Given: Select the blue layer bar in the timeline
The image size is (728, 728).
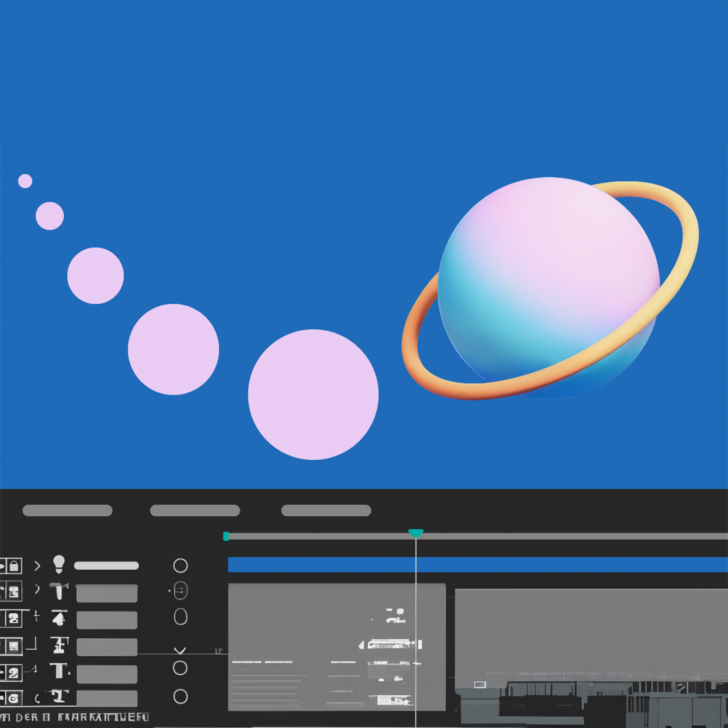Looking at the screenshot, I should click(477, 565).
